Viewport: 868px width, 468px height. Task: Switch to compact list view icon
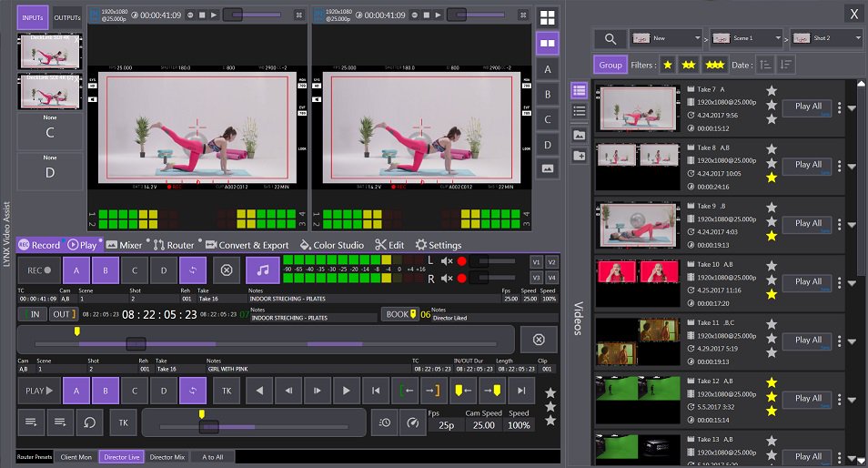(579, 111)
